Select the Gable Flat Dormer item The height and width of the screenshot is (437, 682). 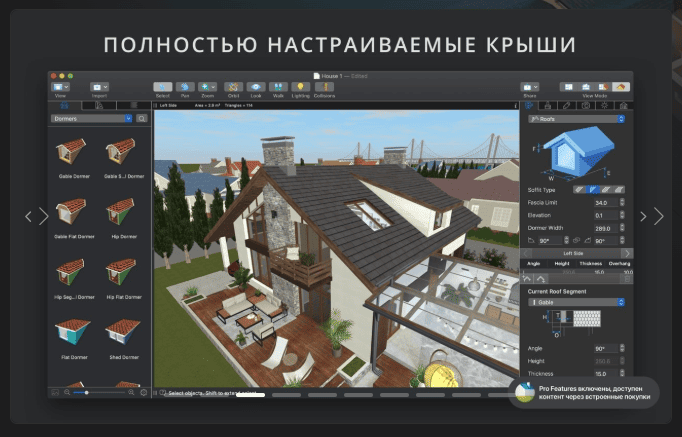pyautogui.click(x=74, y=217)
